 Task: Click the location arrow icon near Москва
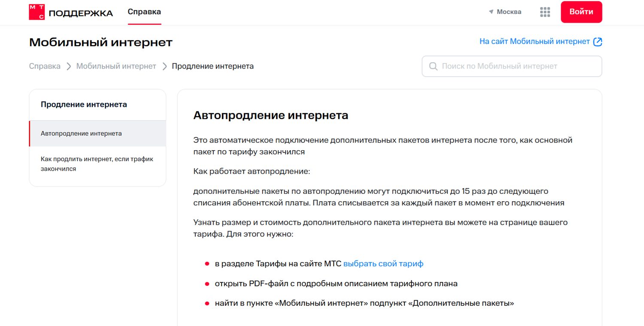coord(491,12)
